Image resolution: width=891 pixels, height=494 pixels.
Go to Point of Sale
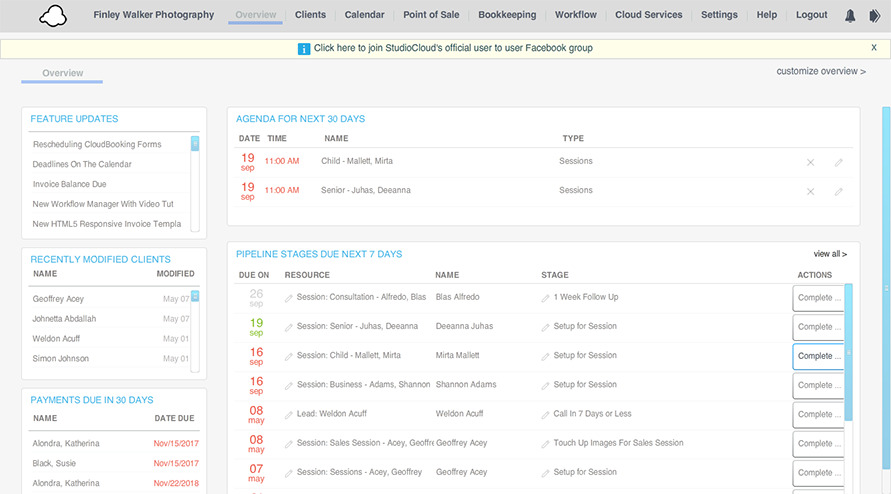431,15
